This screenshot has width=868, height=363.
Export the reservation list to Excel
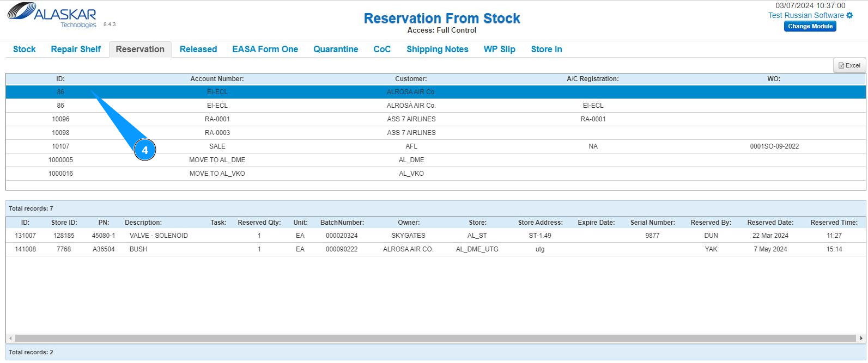(x=849, y=65)
